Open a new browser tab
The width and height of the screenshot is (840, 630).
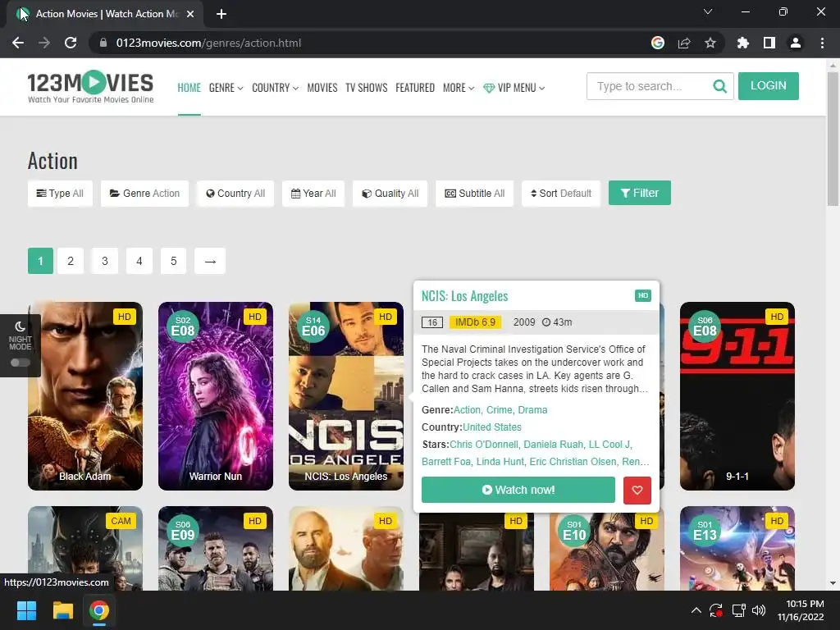pos(221,14)
